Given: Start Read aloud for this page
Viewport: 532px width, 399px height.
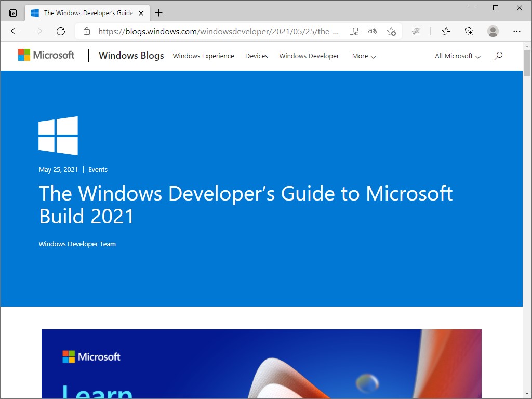Looking at the screenshot, I should click(354, 31).
